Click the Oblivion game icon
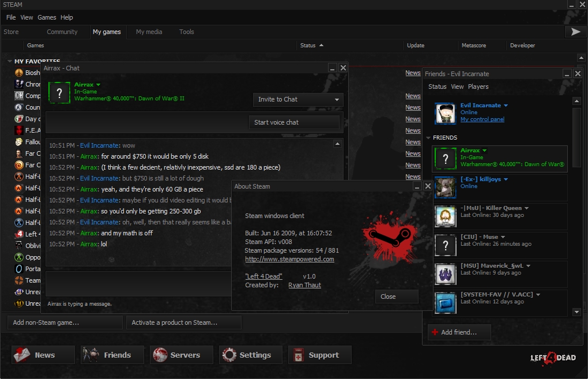This screenshot has width=588, height=379. (x=19, y=246)
